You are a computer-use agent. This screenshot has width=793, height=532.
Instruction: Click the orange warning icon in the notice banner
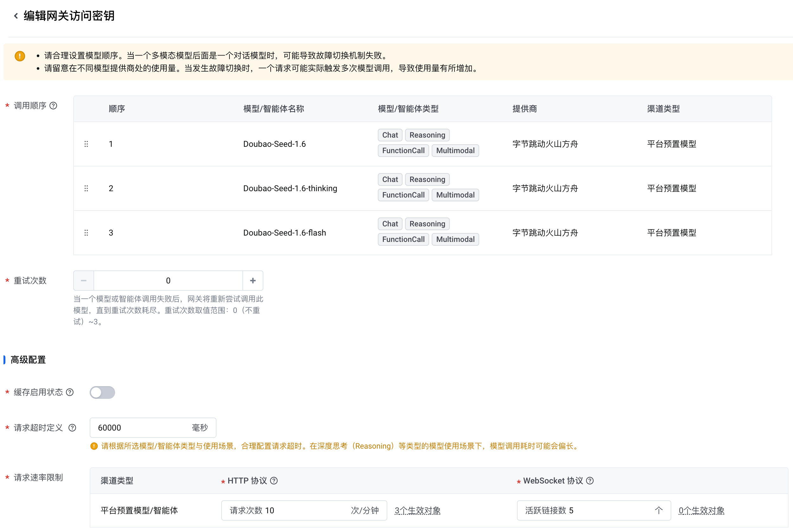point(20,56)
